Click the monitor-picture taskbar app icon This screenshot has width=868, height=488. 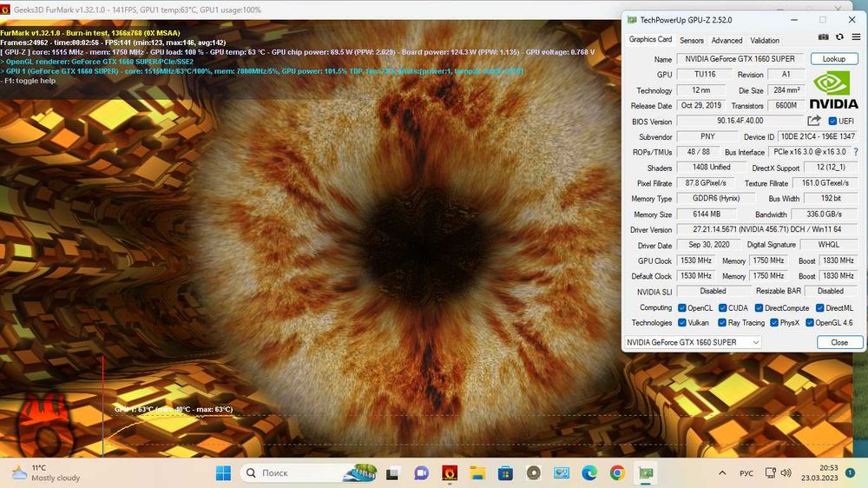point(562,473)
